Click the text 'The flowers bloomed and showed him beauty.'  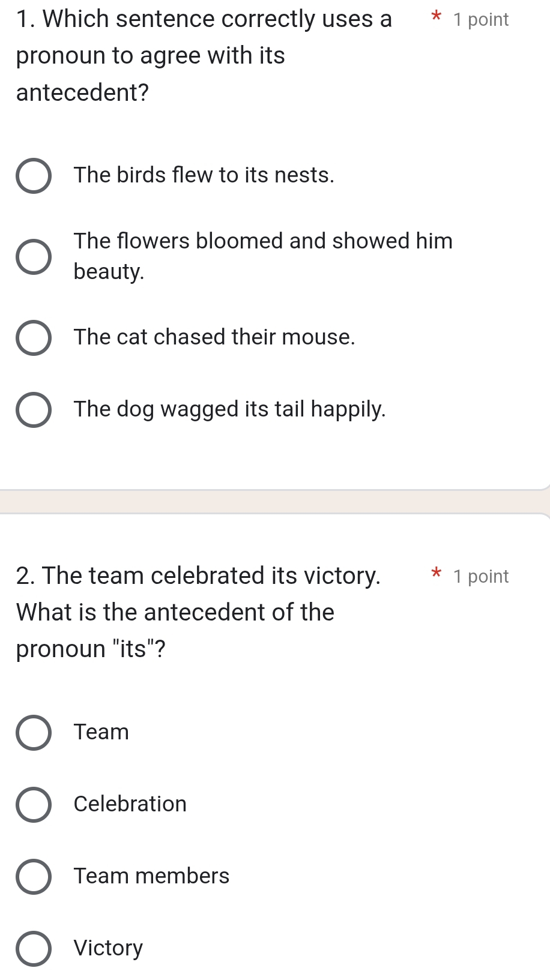tap(262, 256)
